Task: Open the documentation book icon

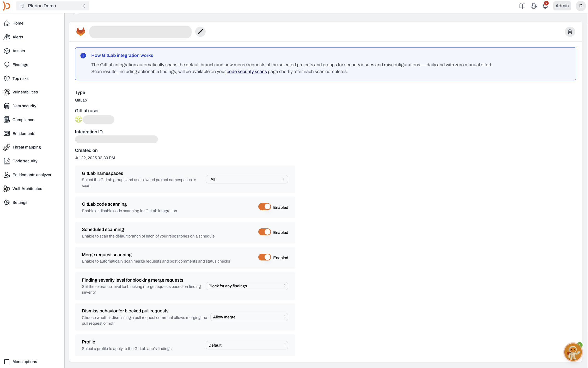Action: (522, 6)
